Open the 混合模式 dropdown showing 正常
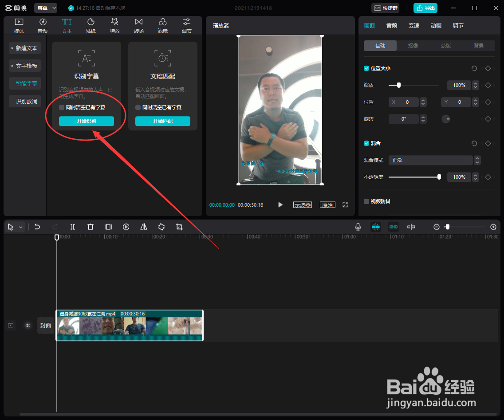 (x=435, y=160)
